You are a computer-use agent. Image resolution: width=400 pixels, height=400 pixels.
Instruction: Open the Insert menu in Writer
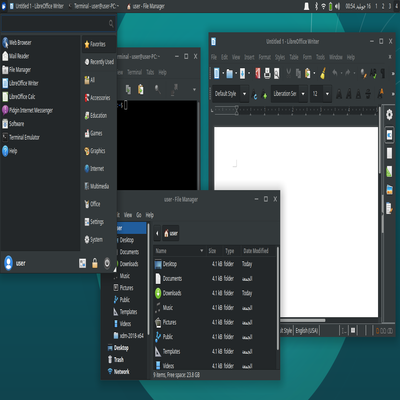(249, 57)
